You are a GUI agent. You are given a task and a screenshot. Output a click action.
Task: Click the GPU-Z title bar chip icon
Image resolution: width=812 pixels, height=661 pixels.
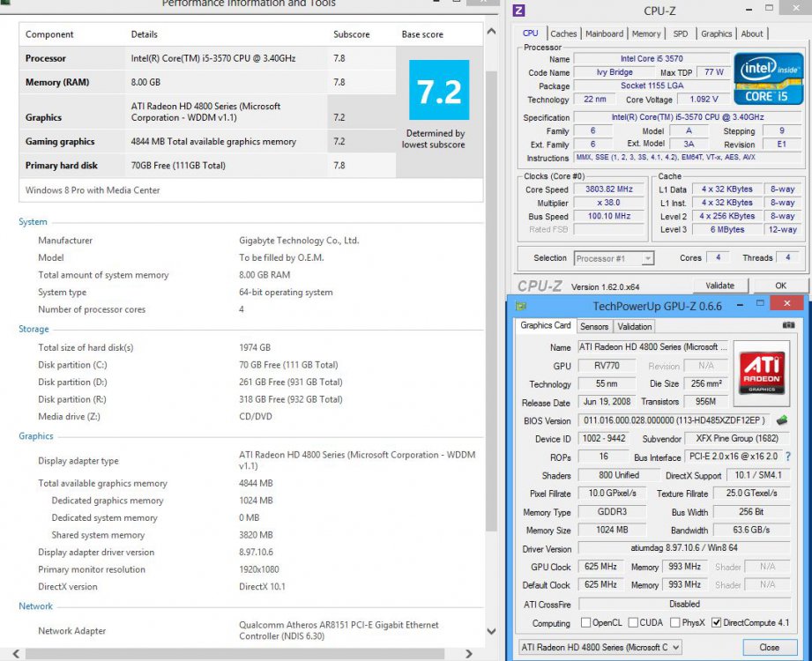click(x=520, y=306)
